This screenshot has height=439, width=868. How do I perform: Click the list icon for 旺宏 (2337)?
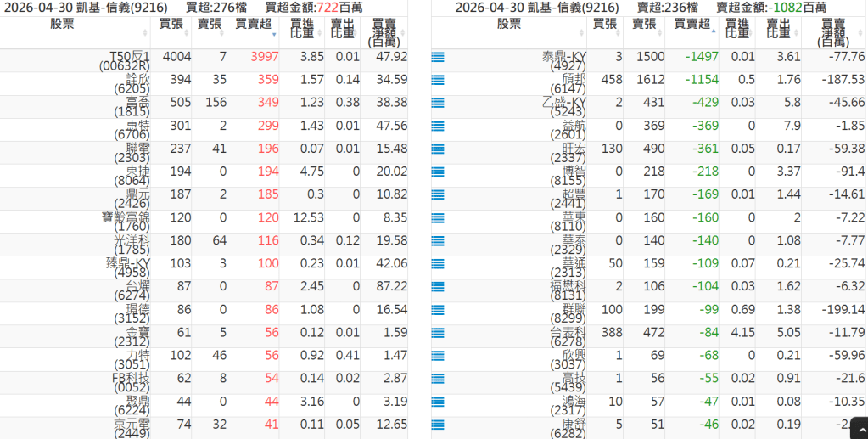[x=438, y=149]
